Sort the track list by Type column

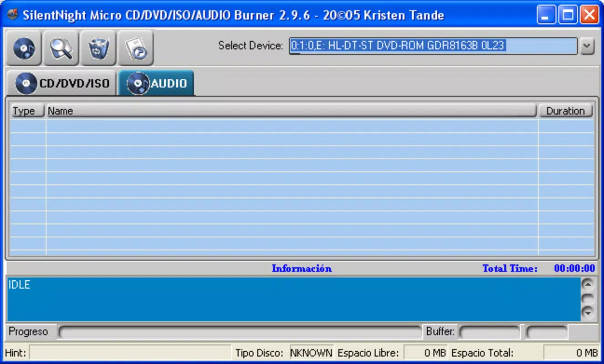tap(27, 111)
